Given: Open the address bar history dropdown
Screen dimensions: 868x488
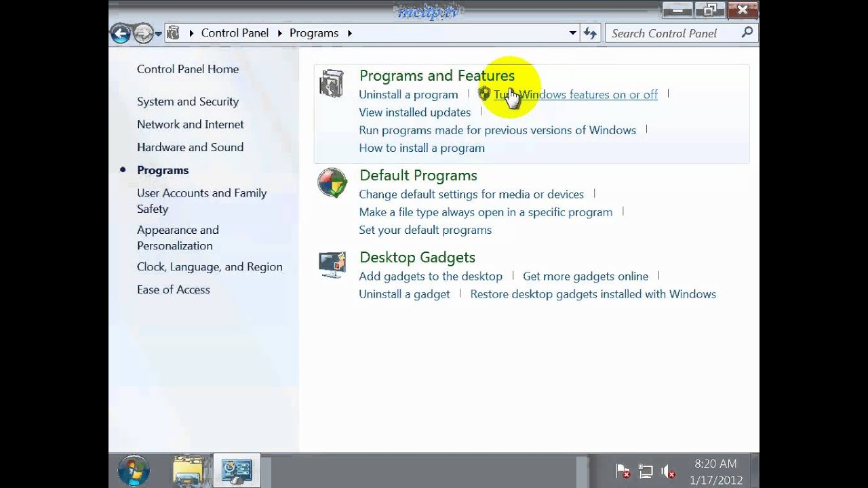Looking at the screenshot, I should click(x=573, y=33).
